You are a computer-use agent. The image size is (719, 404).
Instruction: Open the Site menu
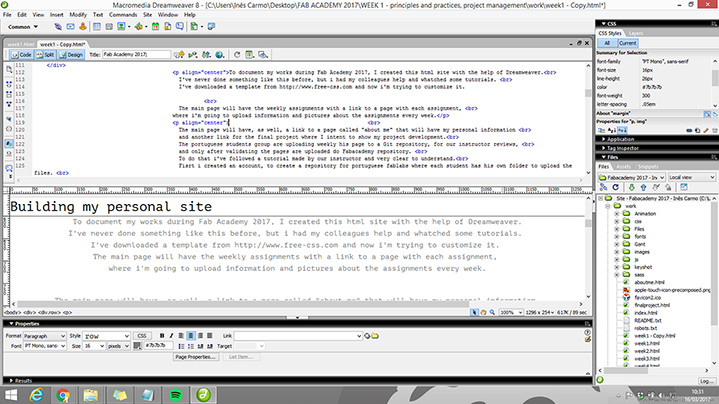click(147, 15)
